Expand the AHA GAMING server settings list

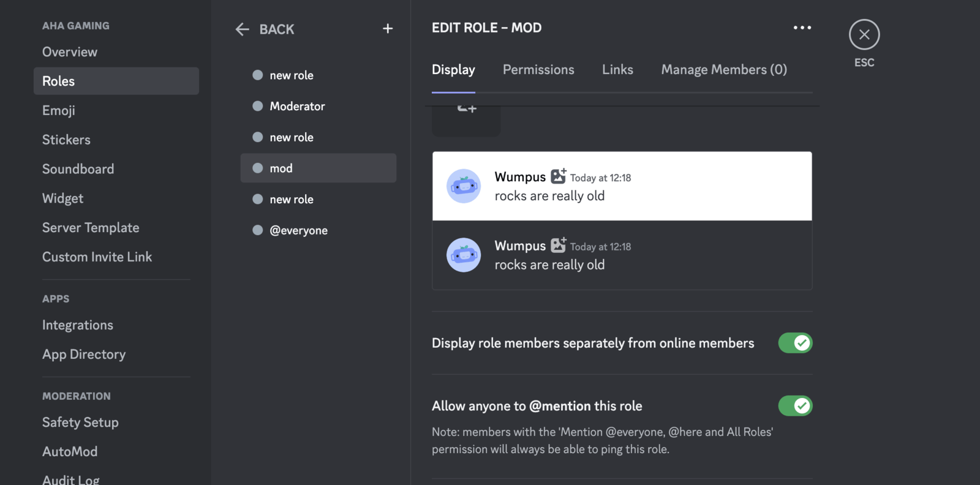(75, 25)
